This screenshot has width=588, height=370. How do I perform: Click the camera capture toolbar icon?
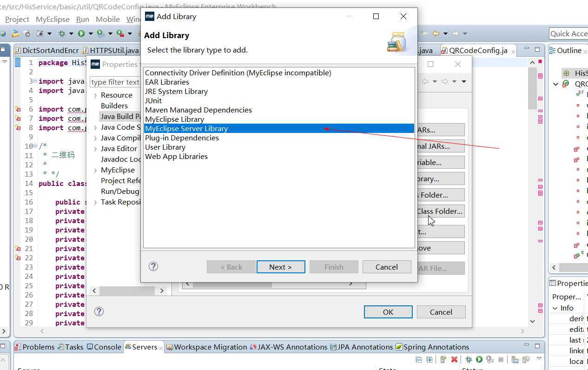coord(40,33)
